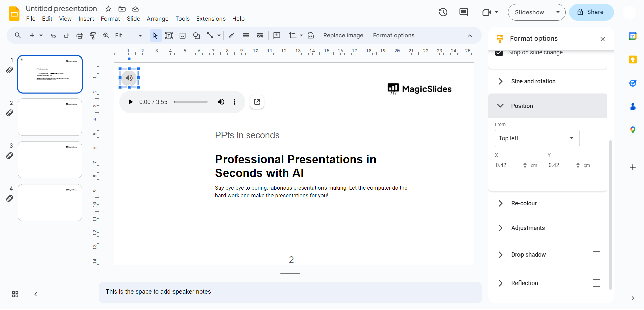The width and height of the screenshot is (644, 310).
Task: Click the print icon in toolbar
Action: (x=80, y=36)
